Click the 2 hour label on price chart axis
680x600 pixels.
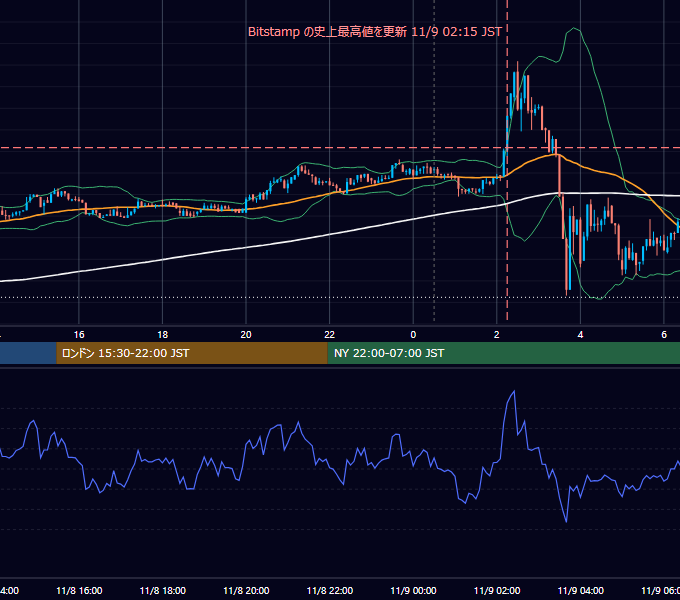497,334
